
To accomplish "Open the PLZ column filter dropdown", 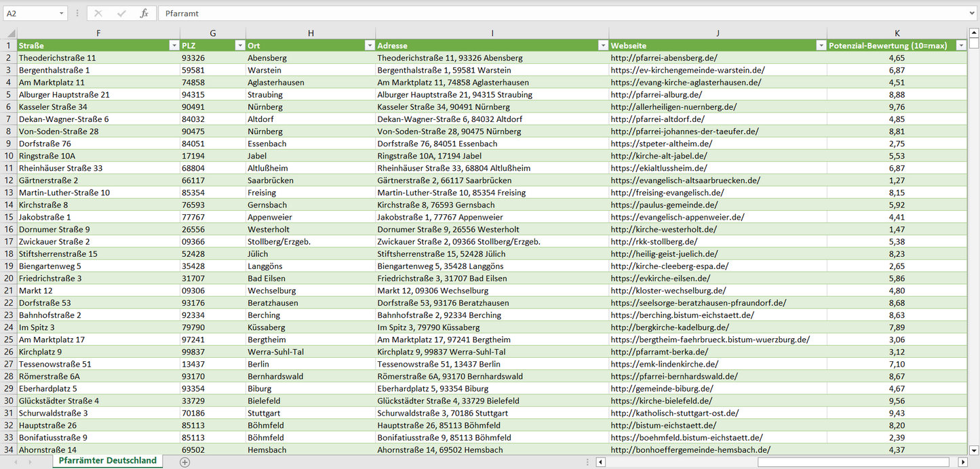I will [x=239, y=45].
